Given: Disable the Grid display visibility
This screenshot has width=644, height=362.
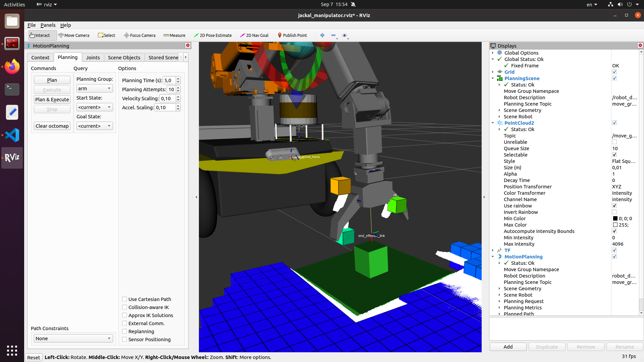Looking at the screenshot, I should (614, 71).
